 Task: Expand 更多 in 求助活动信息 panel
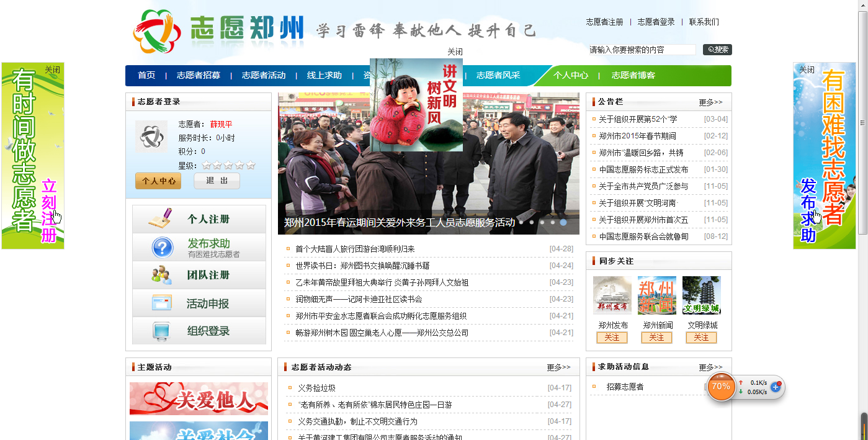pos(710,367)
